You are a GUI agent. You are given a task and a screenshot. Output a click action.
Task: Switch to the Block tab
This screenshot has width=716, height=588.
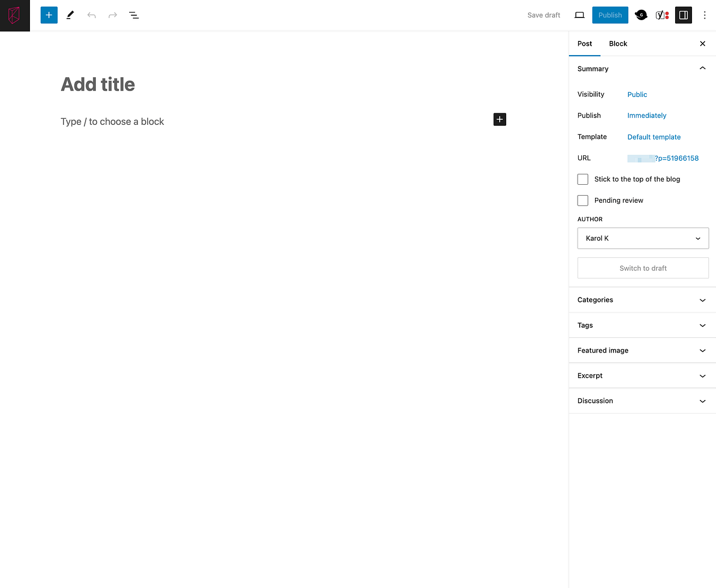(618, 44)
